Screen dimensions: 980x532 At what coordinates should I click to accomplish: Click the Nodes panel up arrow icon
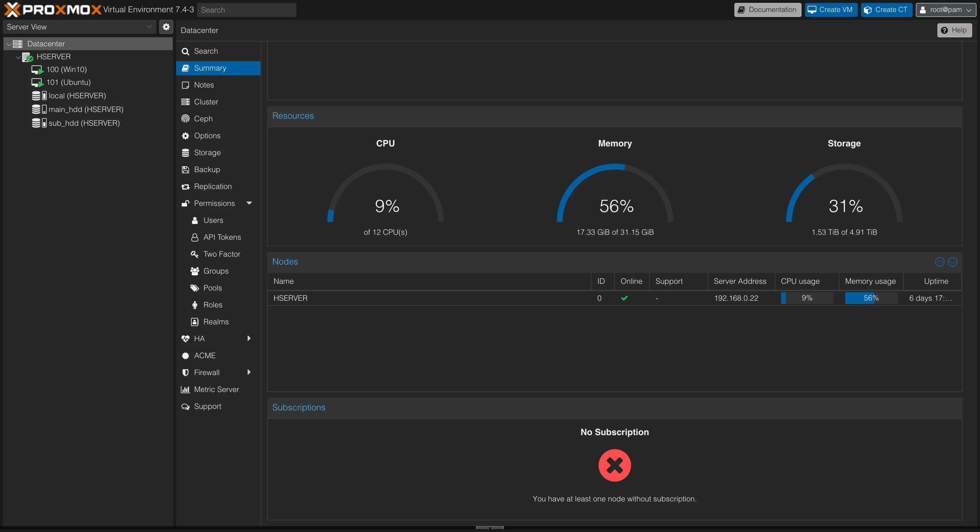pos(939,262)
